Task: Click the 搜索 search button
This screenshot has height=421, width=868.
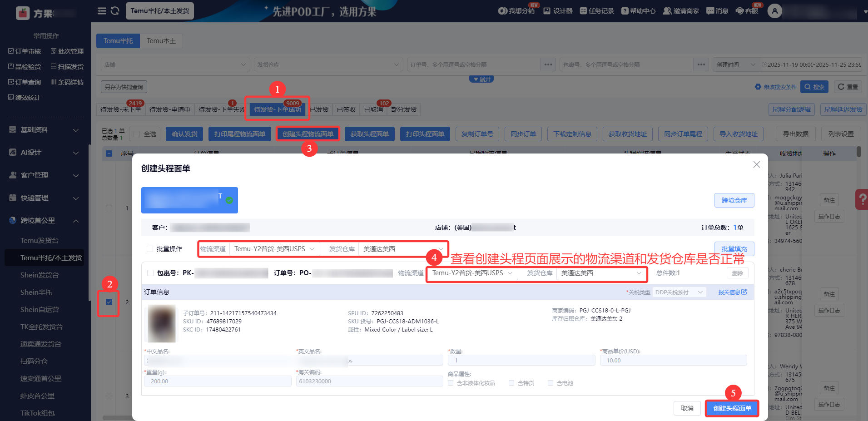Action: [814, 87]
